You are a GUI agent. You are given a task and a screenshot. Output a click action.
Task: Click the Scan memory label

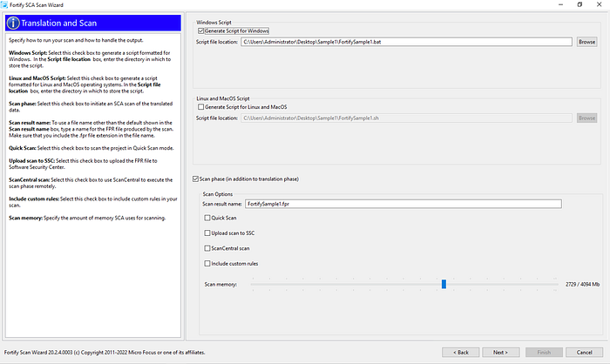pos(220,284)
